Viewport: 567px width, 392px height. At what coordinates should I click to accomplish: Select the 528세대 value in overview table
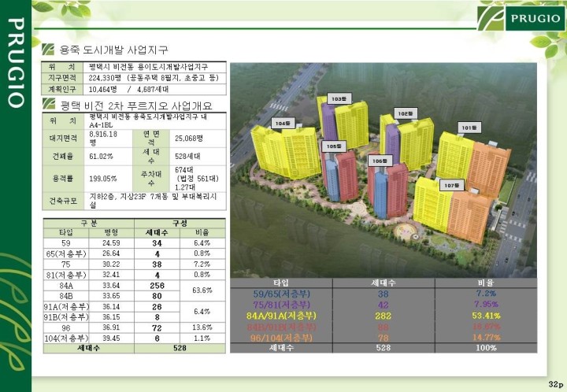(187, 157)
